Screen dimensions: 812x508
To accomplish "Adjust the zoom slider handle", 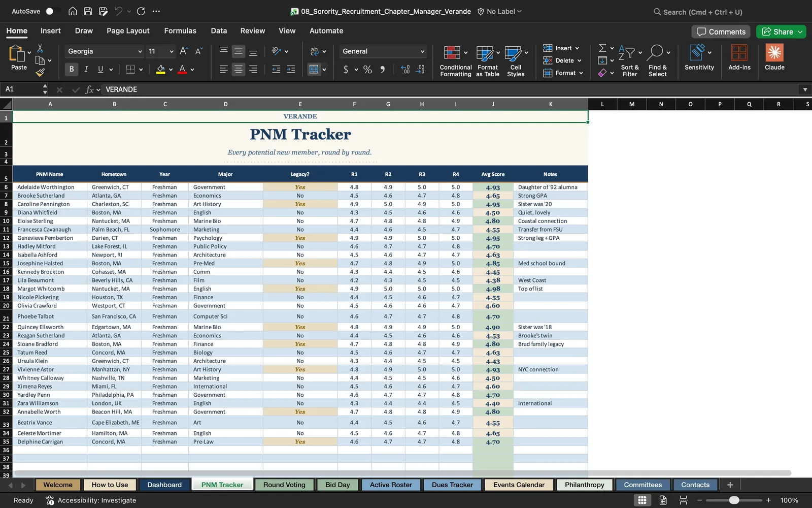I will click(734, 500).
